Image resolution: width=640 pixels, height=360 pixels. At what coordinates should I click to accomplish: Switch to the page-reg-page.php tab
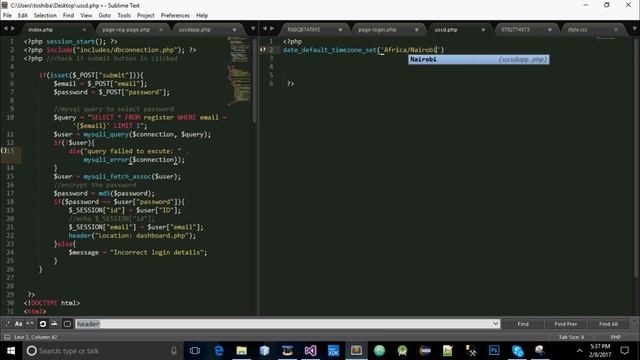pos(131,29)
